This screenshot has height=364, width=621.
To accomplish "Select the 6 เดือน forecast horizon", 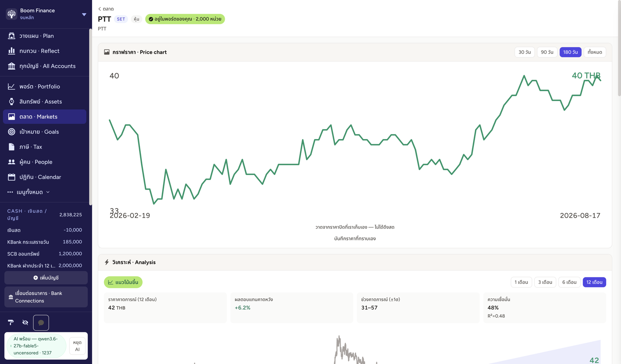I will [569, 282].
